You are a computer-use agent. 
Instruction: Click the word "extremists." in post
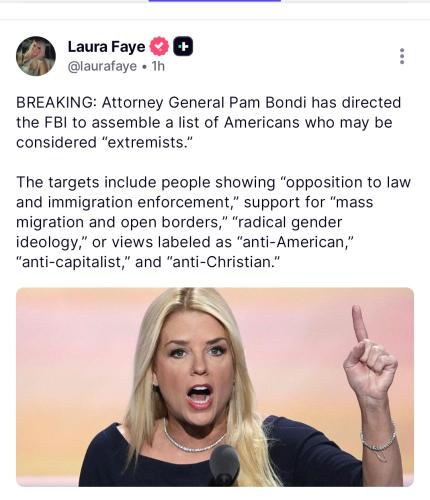click(x=146, y=143)
